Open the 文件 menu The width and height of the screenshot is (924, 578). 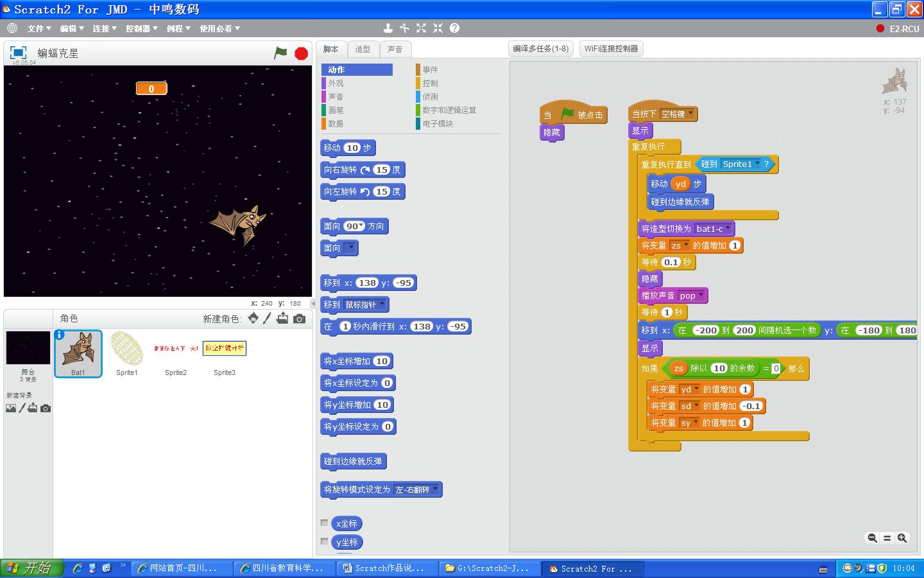pyautogui.click(x=38, y=28)
